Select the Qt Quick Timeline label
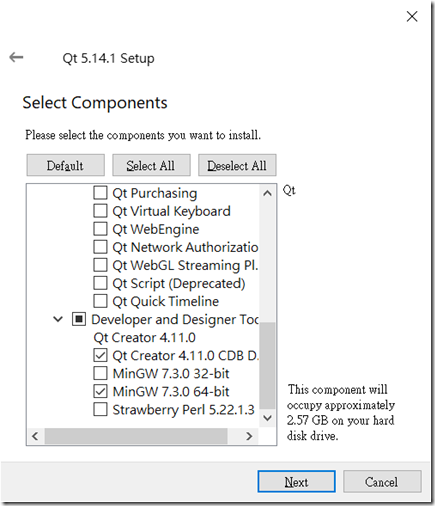435x506 pixels. click(166, 301)
